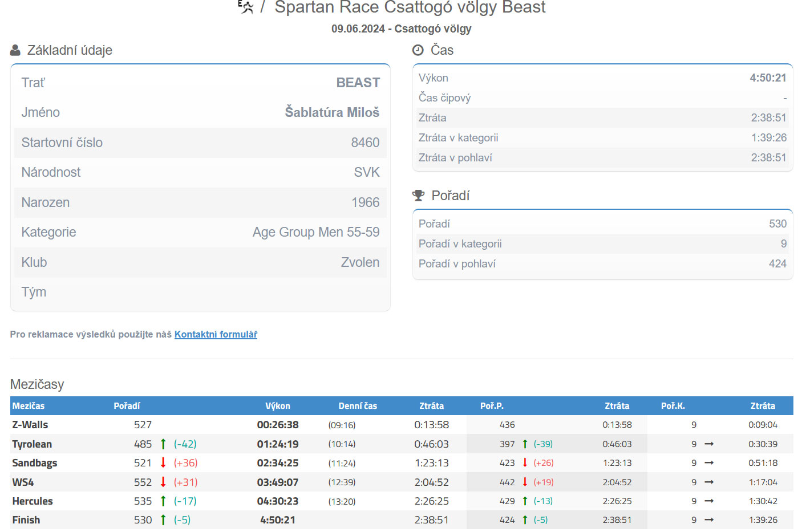The width and height of the screenshot is (798, 532).
Task: Click the track value BEAST
Action: [x=358, y=83]
